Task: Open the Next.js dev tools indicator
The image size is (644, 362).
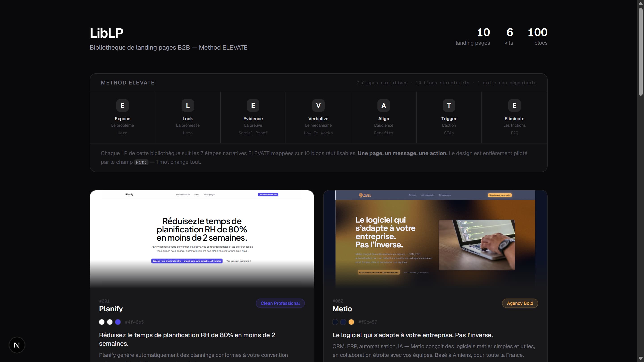Action: 17,345
